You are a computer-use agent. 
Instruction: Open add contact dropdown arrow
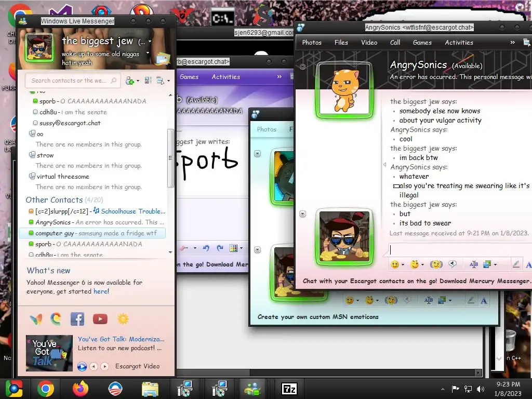138,81
